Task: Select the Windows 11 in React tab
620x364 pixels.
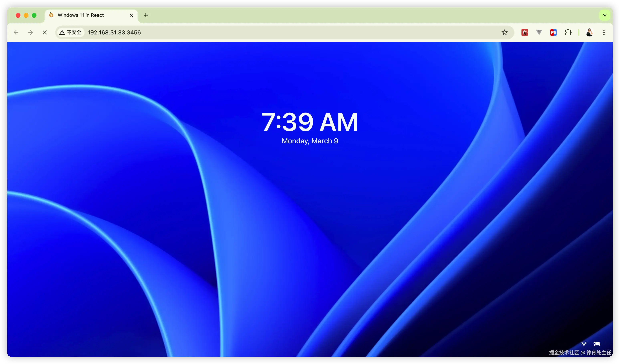Action: point(91,15)
